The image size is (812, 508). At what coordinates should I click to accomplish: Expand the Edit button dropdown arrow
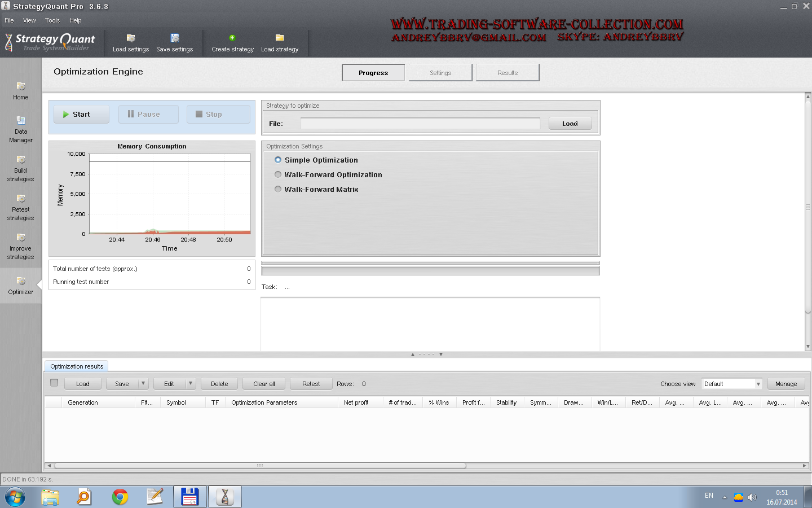pyautogui.click(x=191, y=384)
